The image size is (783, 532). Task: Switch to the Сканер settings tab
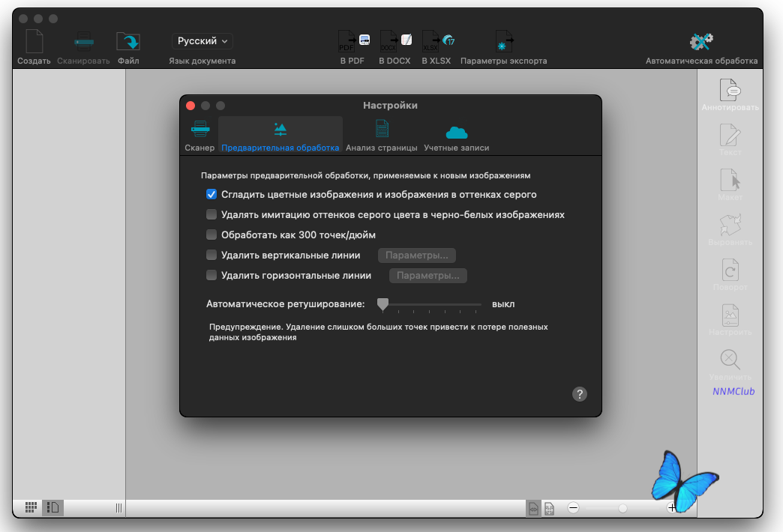pyautogui.click(x=199, y=135)
